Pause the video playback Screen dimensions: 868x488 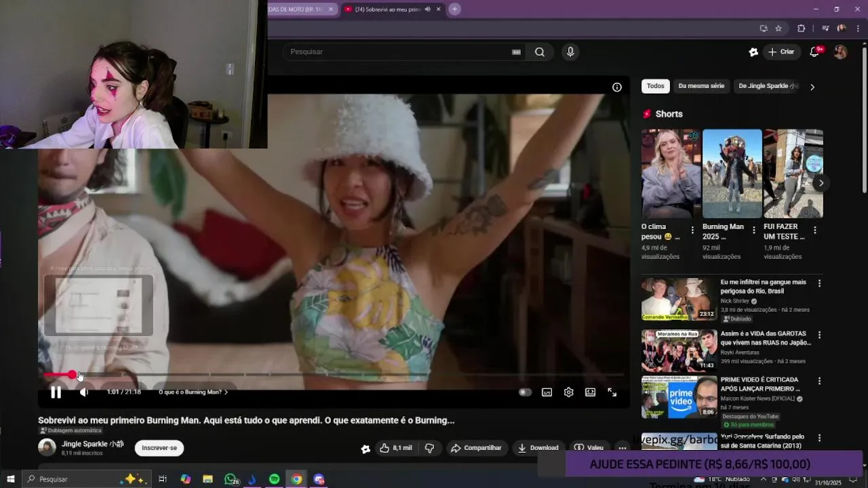[56, 392]
